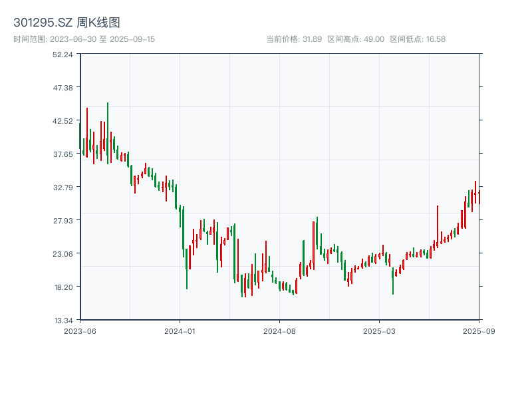Click the last candlestick at the chart's right edge

[479, 197]
